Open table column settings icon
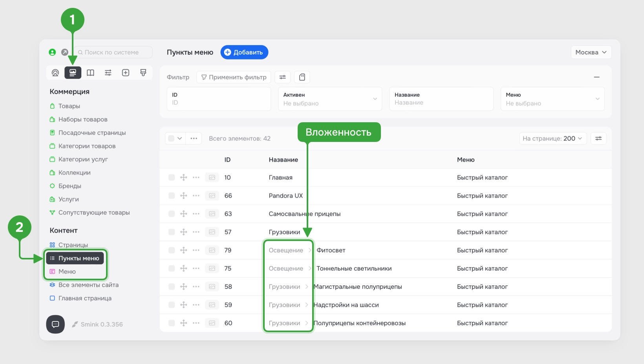The height and width of the screenshot is (364, 644). pos(598,138)
